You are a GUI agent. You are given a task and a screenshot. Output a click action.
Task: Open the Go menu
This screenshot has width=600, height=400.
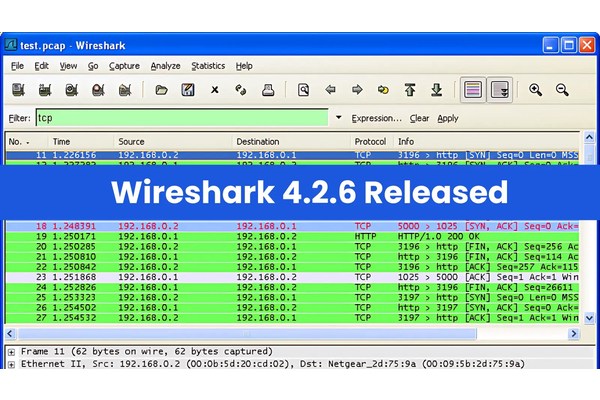93,66
